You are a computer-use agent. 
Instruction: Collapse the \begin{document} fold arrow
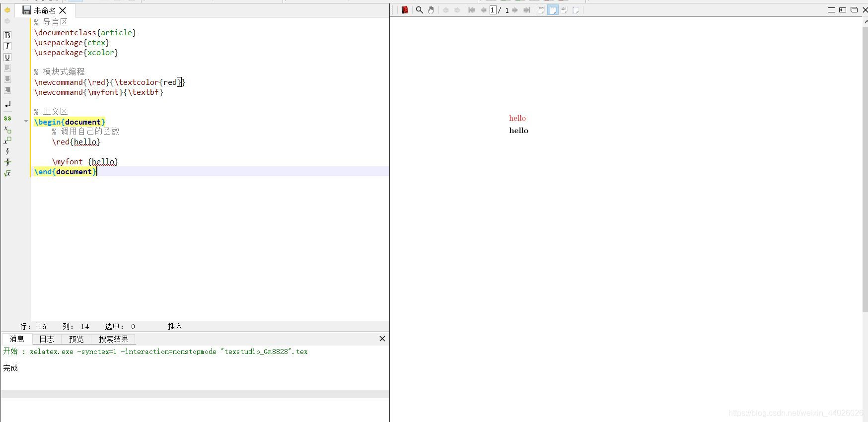pyautogui.click(x=26, y=122)
